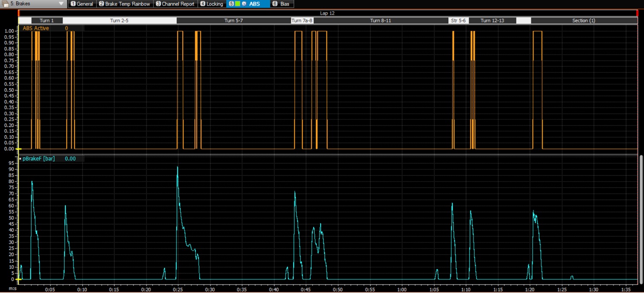Open the Brake Temp Rainbow tab
644x296 pixels.
[127, 4]
